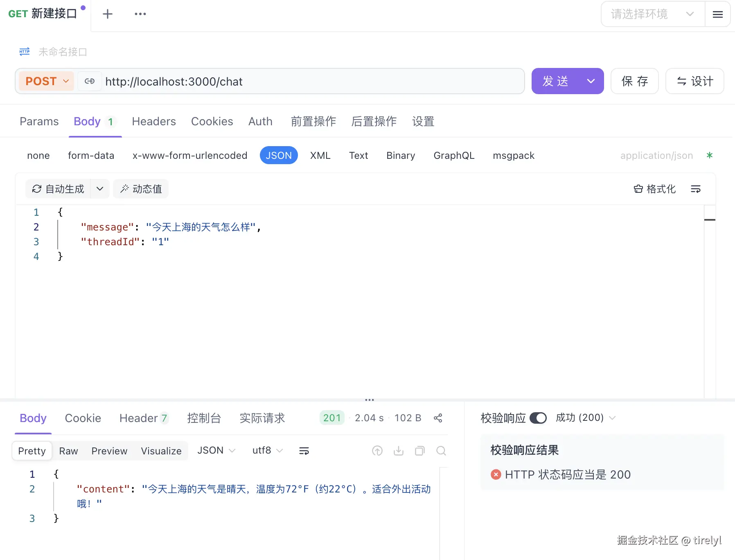Image resolution: width=735 pixels, height=560 pixels.
Task: Click the share icon next to 102 B
Action: 438,418
